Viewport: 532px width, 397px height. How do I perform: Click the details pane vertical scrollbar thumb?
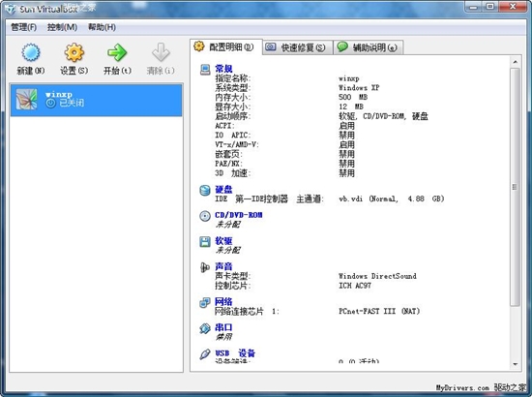pyautogui.click(x=515, y=187)
